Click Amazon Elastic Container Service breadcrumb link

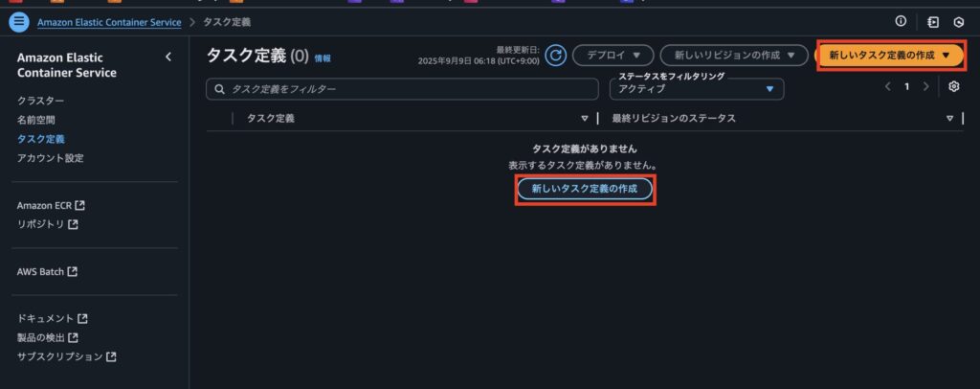(109, 22)
